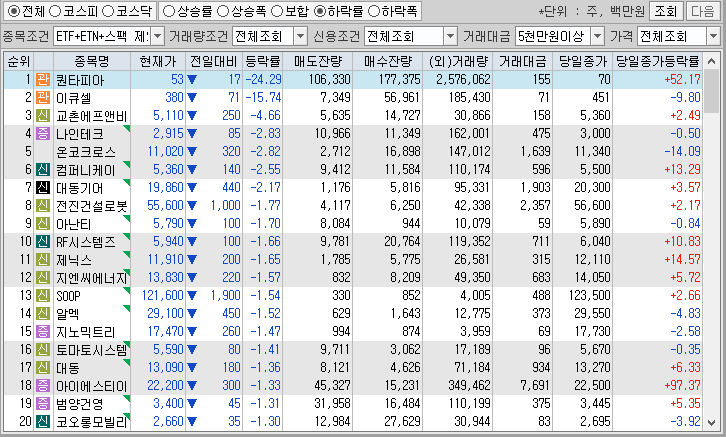Click the 신 badge beside 교촌에프앤비
This screenshot has width=726, height=437.
(43, 115)
